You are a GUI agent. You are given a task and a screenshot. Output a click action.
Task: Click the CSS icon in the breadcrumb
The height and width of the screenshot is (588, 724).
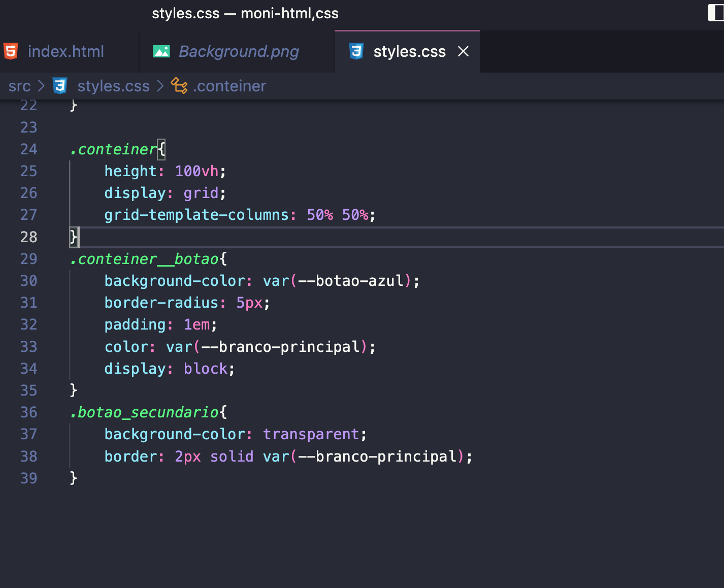[x=60, y=86]
